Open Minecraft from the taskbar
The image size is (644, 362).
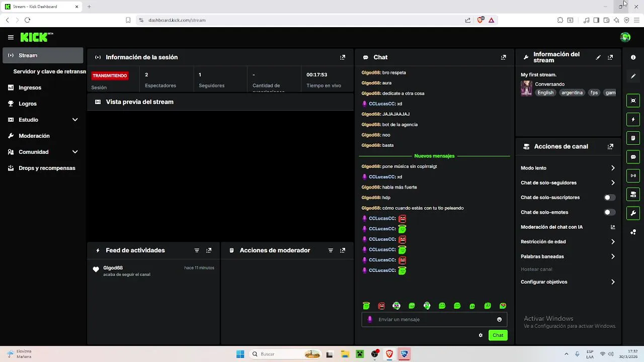click(360, 354)
